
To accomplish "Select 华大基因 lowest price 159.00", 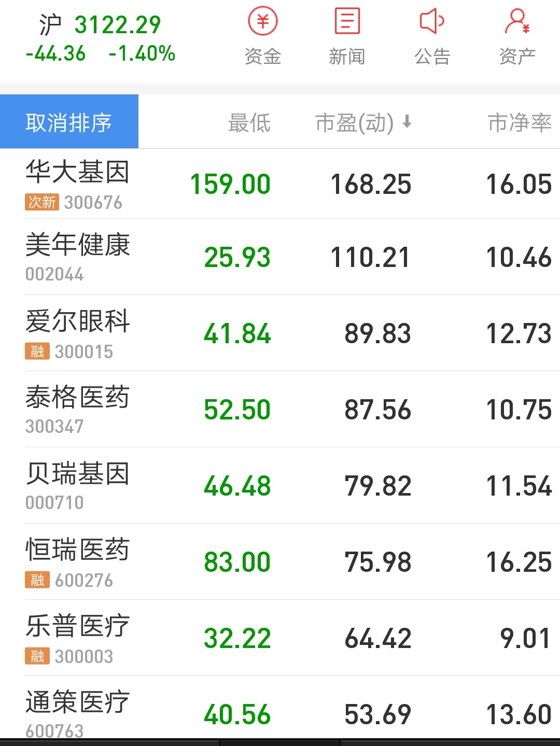I will tap(231, 185).
